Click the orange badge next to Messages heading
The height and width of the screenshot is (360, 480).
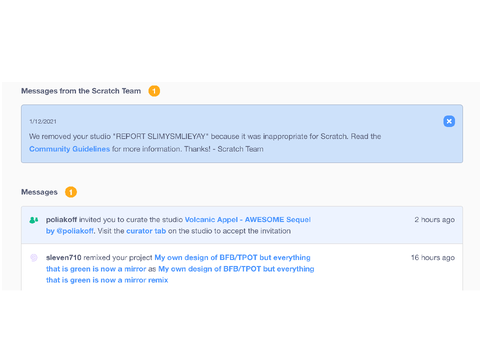[x=71, y=192]
